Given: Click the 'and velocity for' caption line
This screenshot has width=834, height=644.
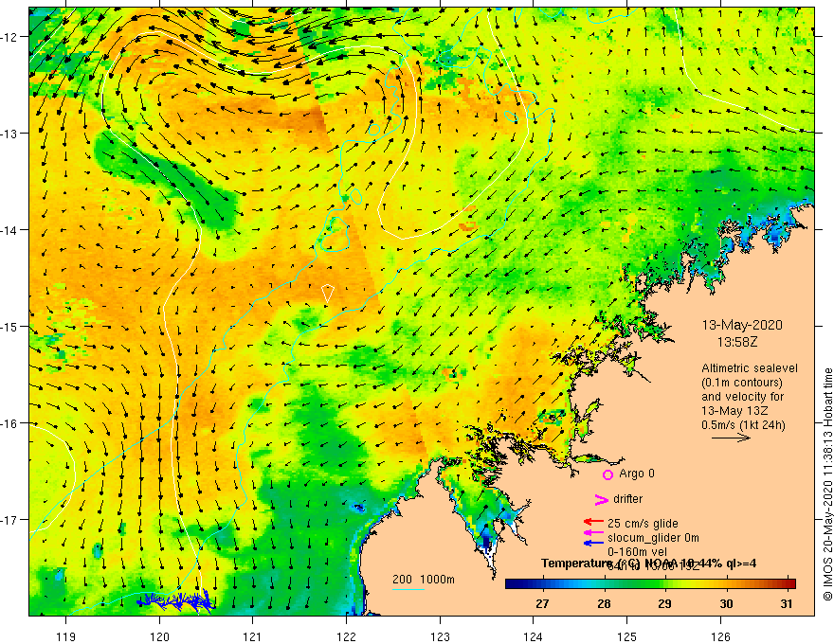Looking at the screenshot, I should (742, 397).
